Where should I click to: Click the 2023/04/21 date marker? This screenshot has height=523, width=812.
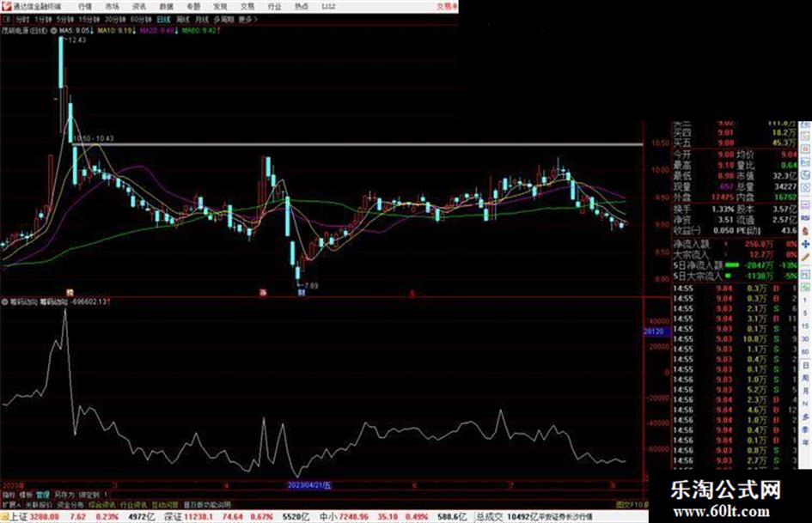coord(309,486)
